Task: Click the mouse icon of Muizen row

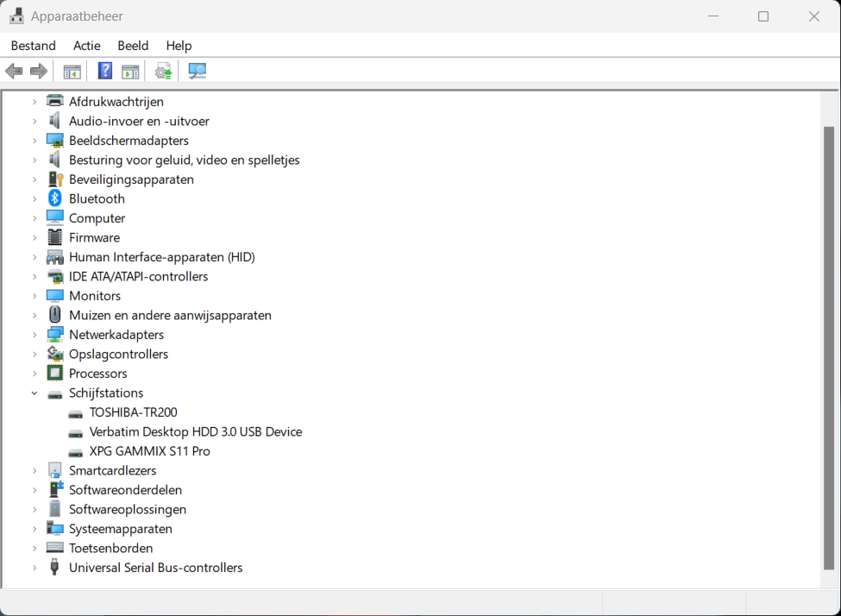Action: [x=54, y=314]
